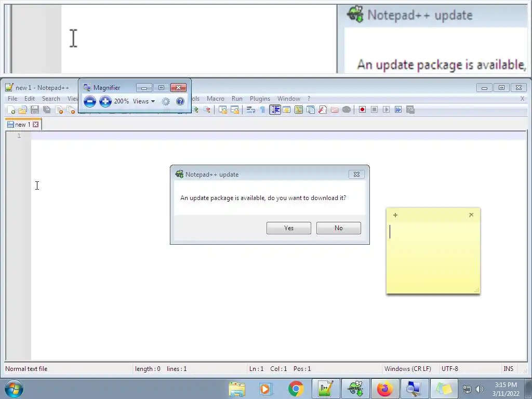The image size is (532, 399).
Task: Open the Run menu
Action: click(237, 98)
